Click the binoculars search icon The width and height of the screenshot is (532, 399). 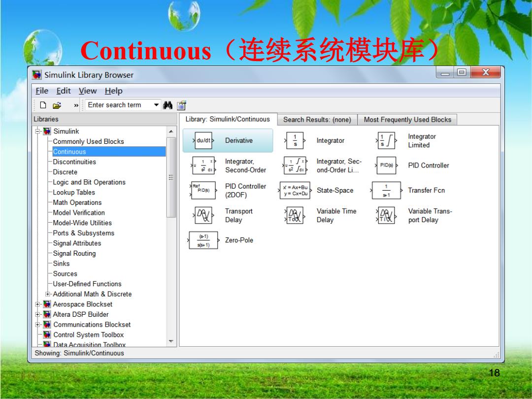(x=167, y=105)
